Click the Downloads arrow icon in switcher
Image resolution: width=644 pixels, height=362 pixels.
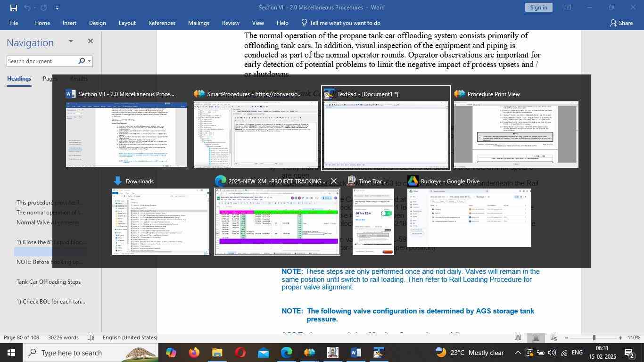pyautogui.click(x=117, y=181)
